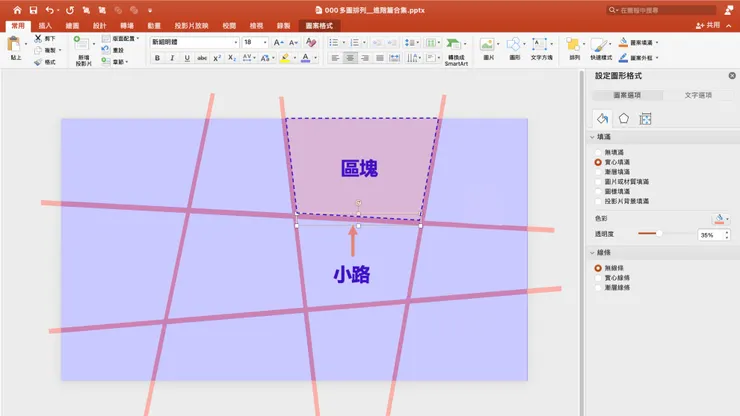Viewport: 740px width, 416px height.
Task: Select the 漸層線條 gradient line option
Action: pyautogui.click(x=598, y=288)
